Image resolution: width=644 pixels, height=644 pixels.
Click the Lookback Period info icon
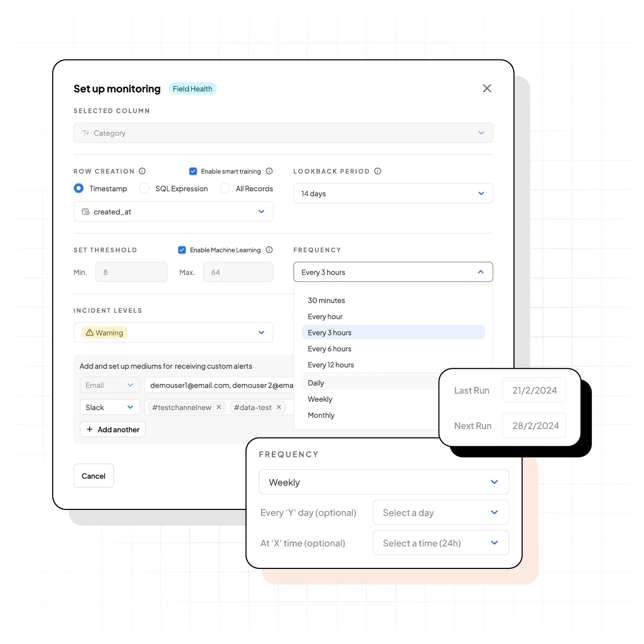coord(377,171)
